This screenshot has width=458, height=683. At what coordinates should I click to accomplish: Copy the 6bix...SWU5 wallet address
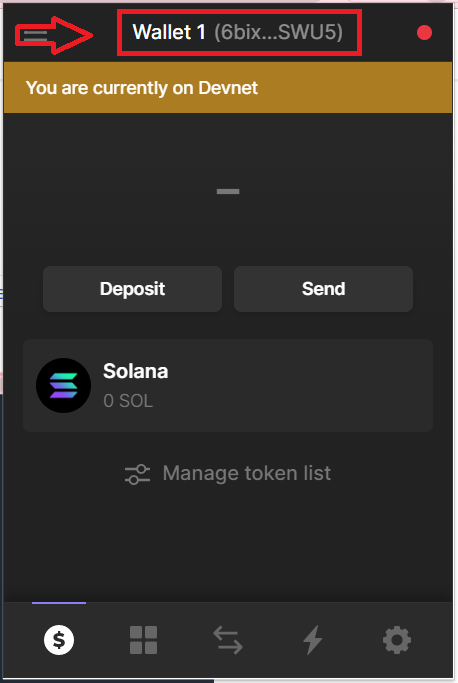[278, 32]
